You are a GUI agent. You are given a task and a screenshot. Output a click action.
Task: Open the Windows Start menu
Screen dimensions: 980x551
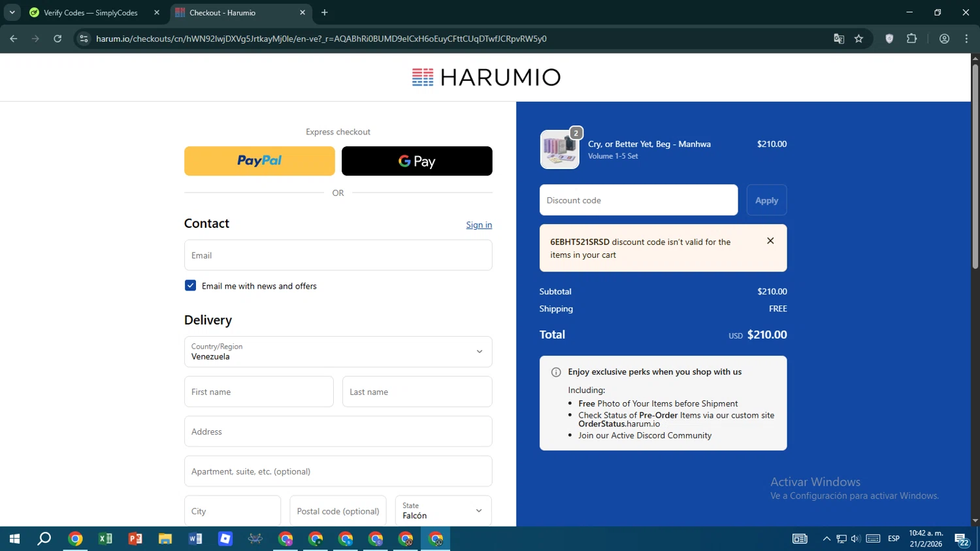[x=14, y=539]
